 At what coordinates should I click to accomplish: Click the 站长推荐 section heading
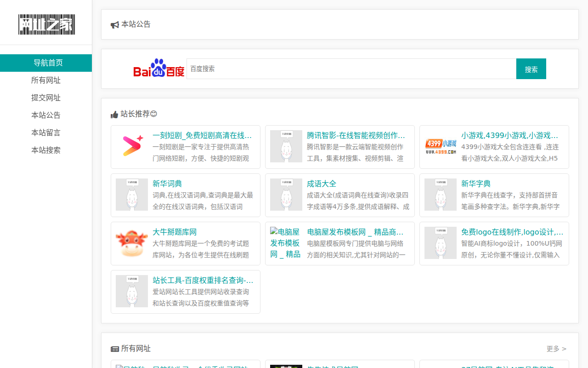pos(139,114)
